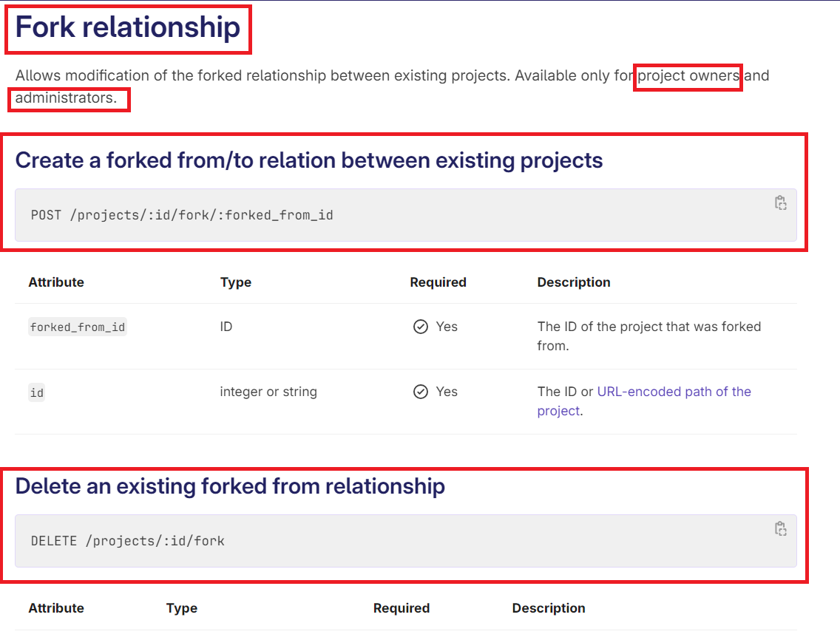The height and width of the screenshot is (637, 840).
Task: Click the 'integer or string' type cell
Action: 268,392
